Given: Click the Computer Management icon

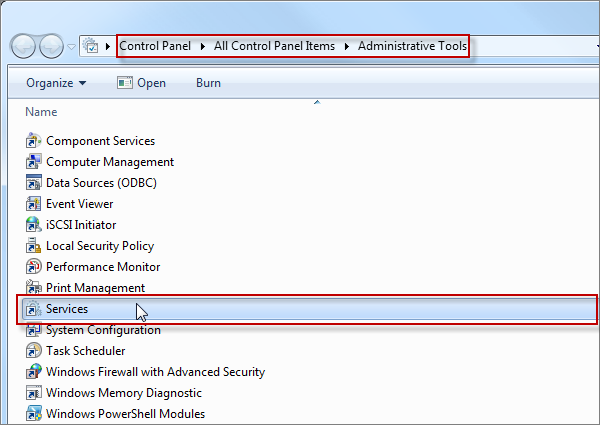Looking at the screenshot, I should tap(33, 162).
